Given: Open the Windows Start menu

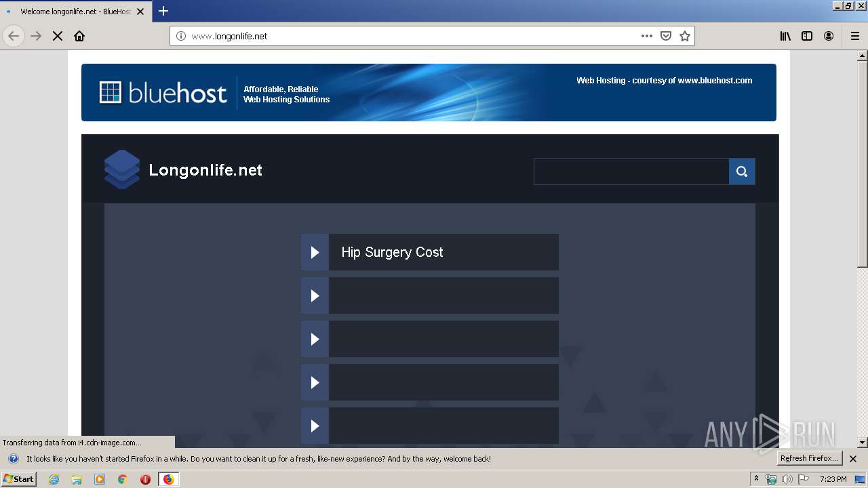Looking at the screenshot, I should [19, 479].
